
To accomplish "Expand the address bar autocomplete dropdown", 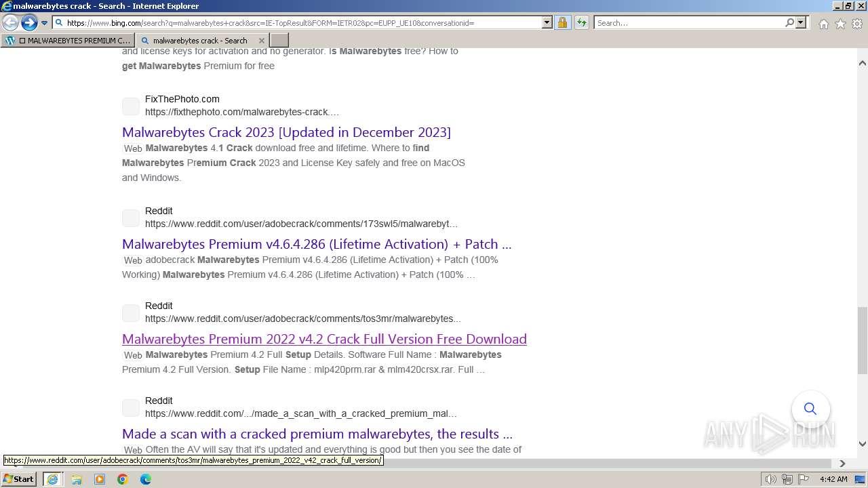I will pyautogui.click(x=547, y=22).
